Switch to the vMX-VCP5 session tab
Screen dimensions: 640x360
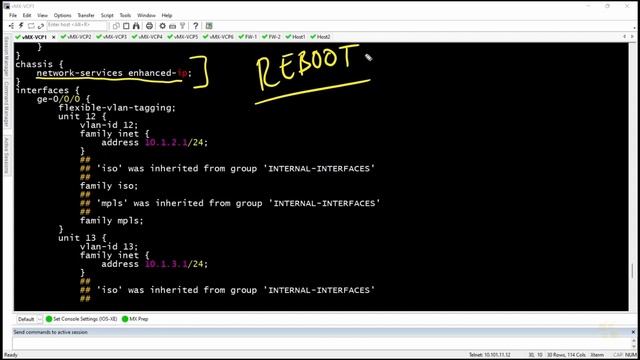[x=182, y=37]
